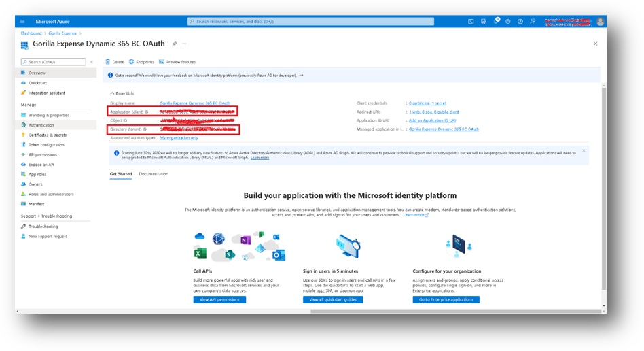The height and width of the screenshot is (351, 644).
Task: Click the Dashboard breadcrumb
Action: click(31, 33)
